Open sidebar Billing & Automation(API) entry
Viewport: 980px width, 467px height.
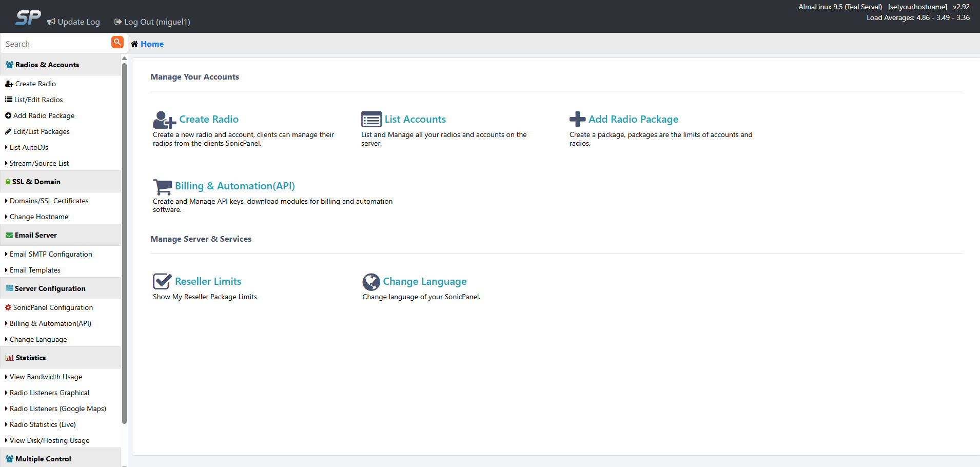[x=50, y=323]
